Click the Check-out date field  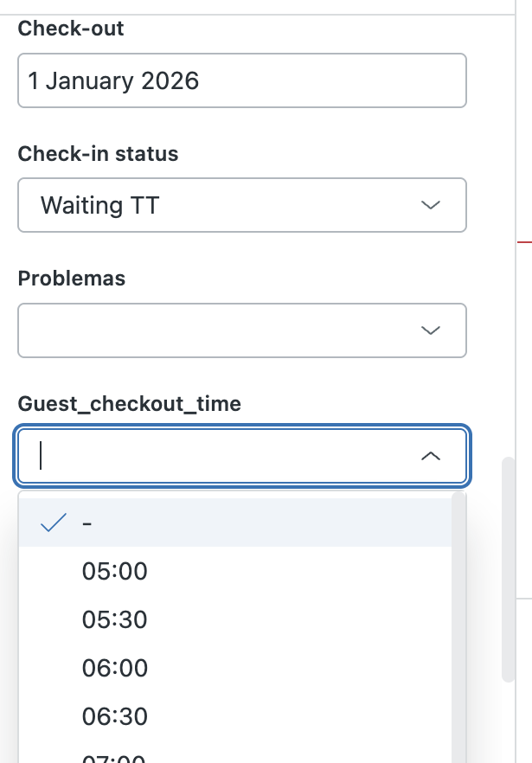(241, 81)
